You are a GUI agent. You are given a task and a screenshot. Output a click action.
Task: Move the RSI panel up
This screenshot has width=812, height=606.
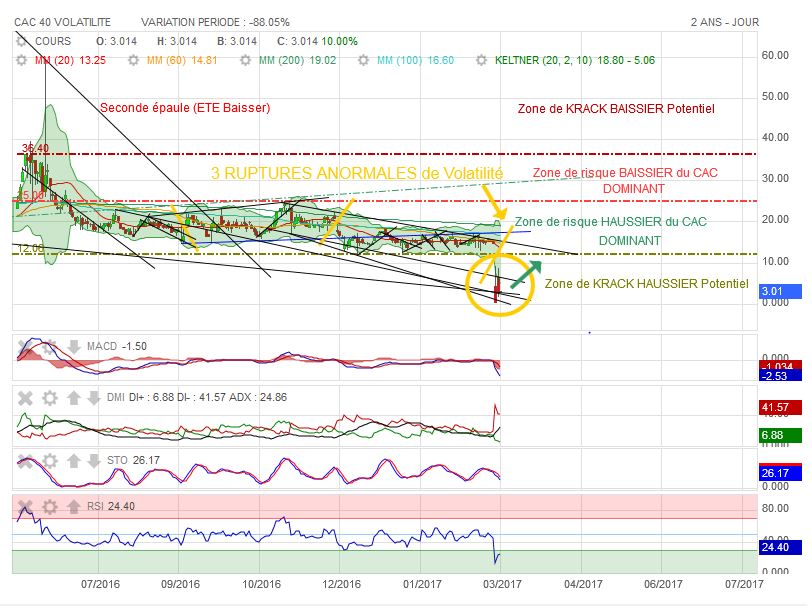tap(74, 506)
